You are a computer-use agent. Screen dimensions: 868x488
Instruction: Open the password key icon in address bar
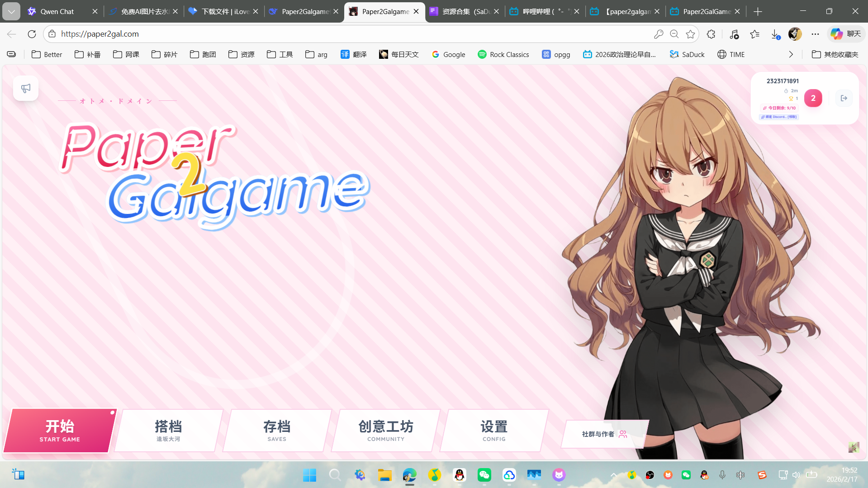(x=659, y=34)
